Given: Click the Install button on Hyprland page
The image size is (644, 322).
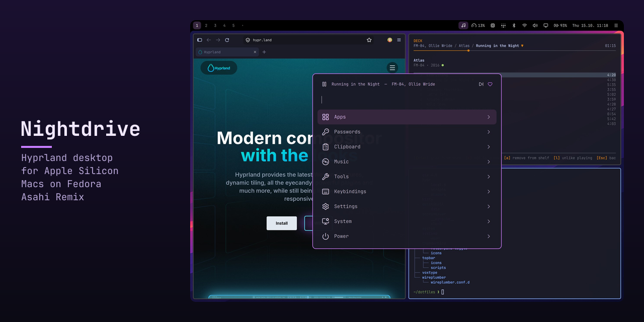Looking at the screenshot, I should coord(282,223).
